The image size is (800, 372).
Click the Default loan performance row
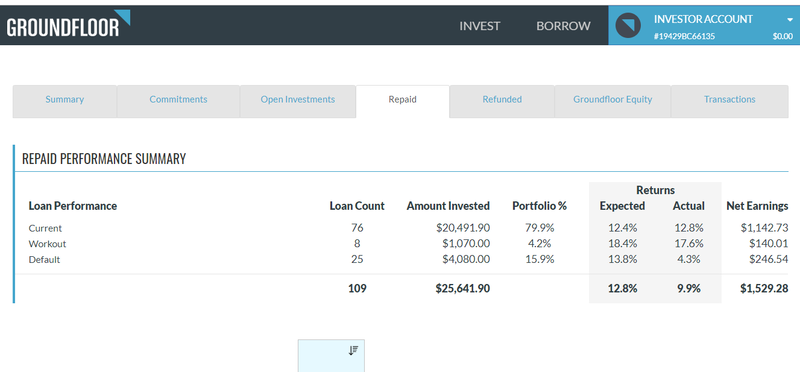(x=408, y=260)
